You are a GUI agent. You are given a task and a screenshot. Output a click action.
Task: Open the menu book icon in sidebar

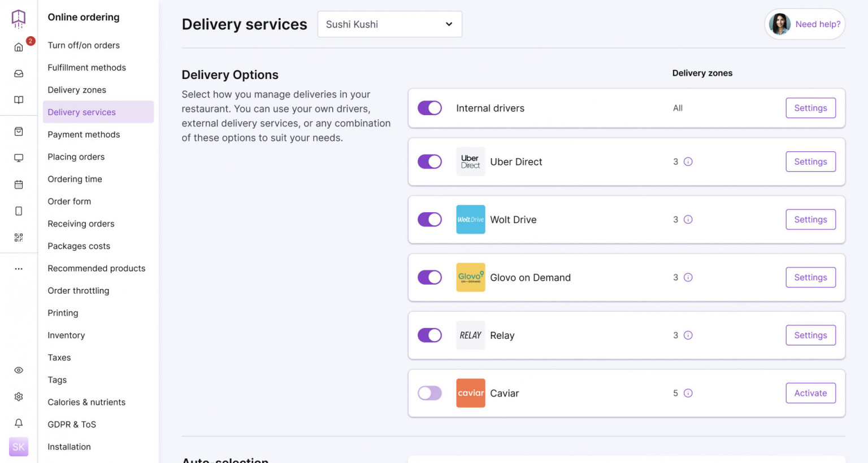pyautogui.click(x=19, y=100)
